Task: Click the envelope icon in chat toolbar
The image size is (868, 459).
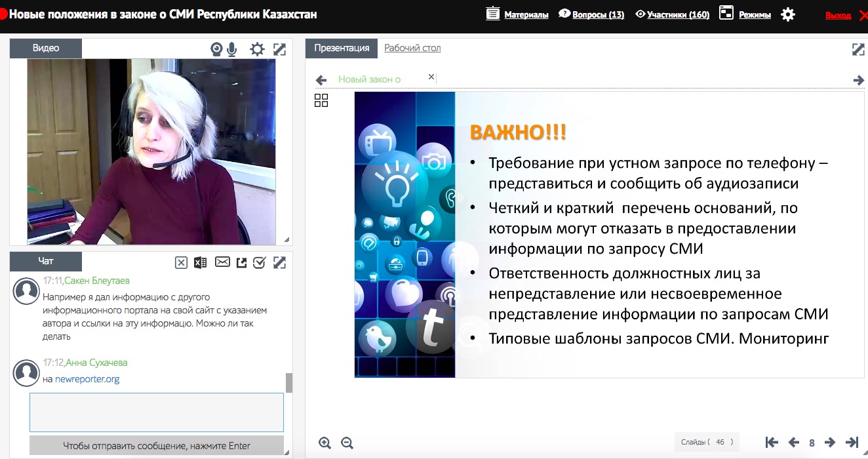Action: (x=222, y=262)
